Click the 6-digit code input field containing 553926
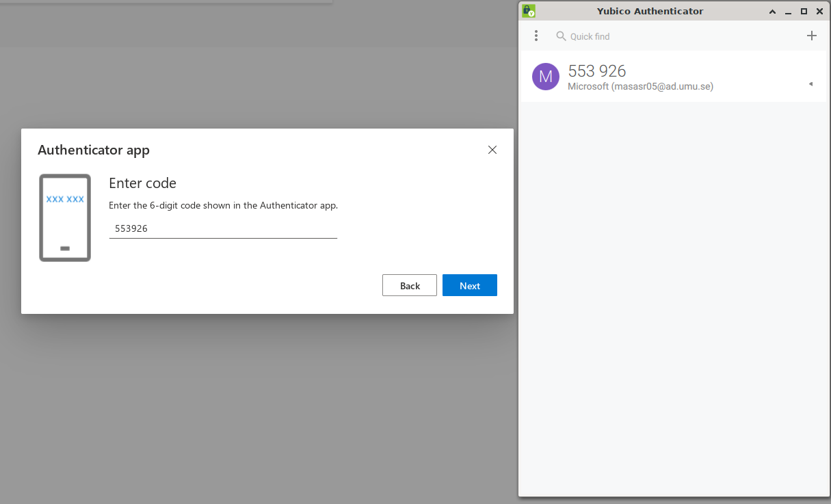The width and height of the screenshot is (831, 504). coord(223,228)
